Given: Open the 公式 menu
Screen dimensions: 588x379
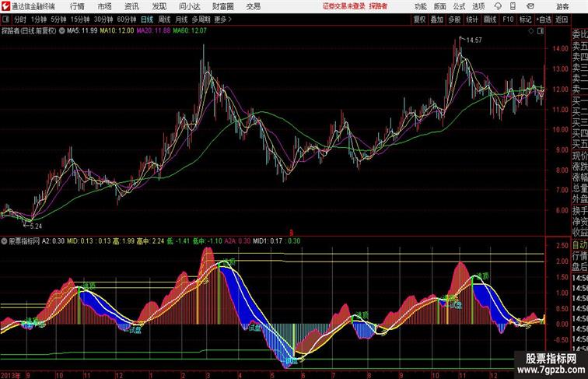Looking at the screenshot, I should point(459,6).
